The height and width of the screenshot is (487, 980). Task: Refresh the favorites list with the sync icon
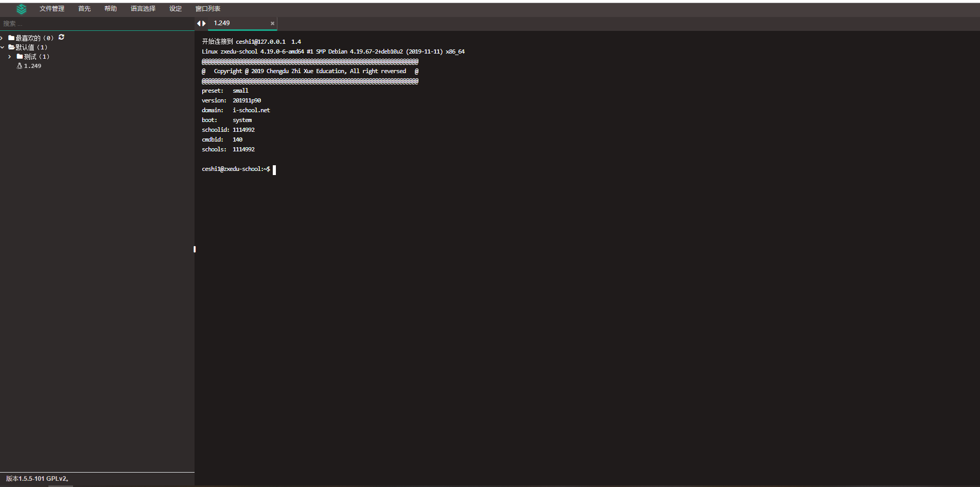61,37
